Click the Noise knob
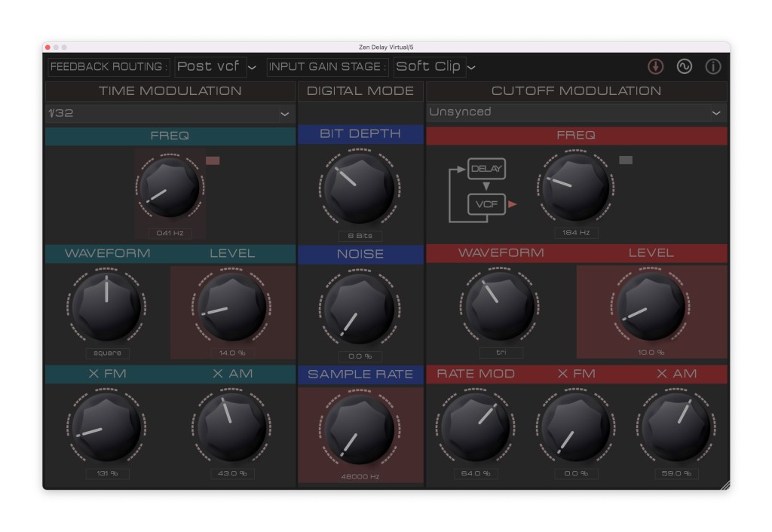The height and width of the screenshot is (532, 772). coord(360,308)
